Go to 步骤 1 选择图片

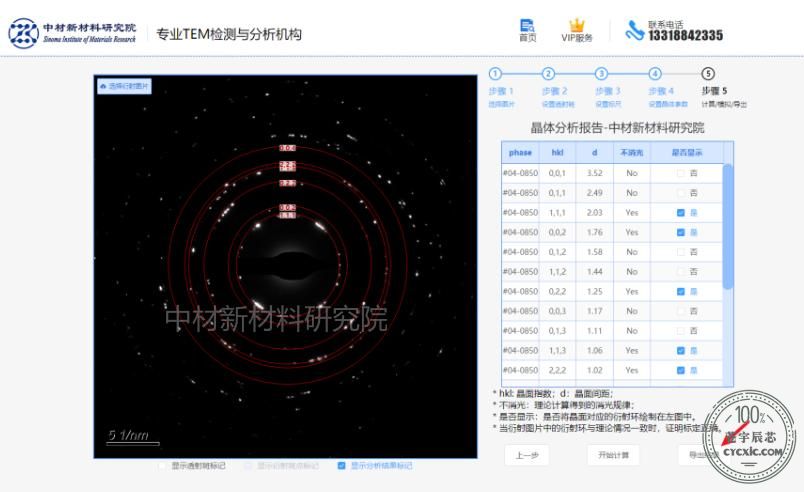tap(501, 88)
